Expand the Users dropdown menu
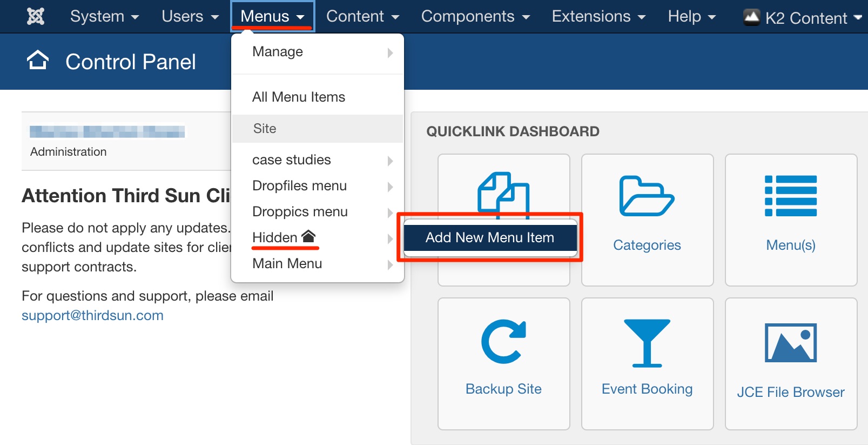Image resolution: width=868 pixels, height=445 pixels. (x=190, y=16)
